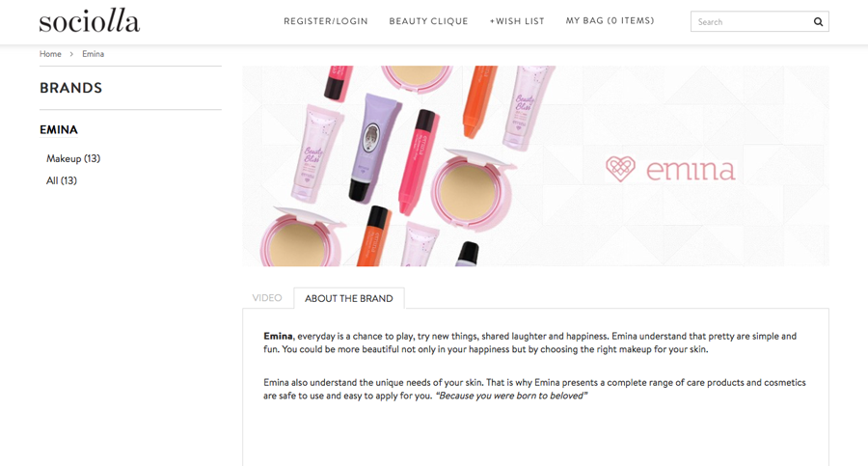Screen dimensions: 868x466
Task: Open the Sociolla logo homepage
Action: [90, 21]
